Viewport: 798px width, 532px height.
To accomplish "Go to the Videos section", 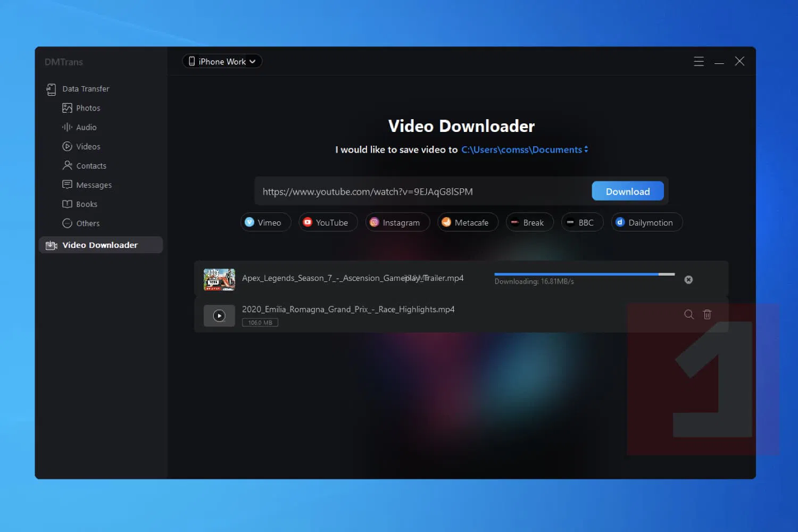I will click(88, 146).
